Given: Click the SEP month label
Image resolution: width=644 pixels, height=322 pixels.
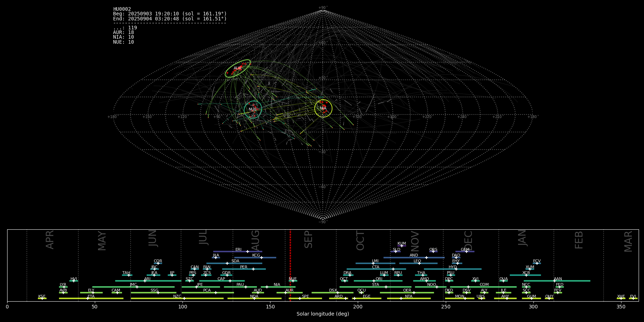Looking at the screenshot, I should tap(308, 239).
